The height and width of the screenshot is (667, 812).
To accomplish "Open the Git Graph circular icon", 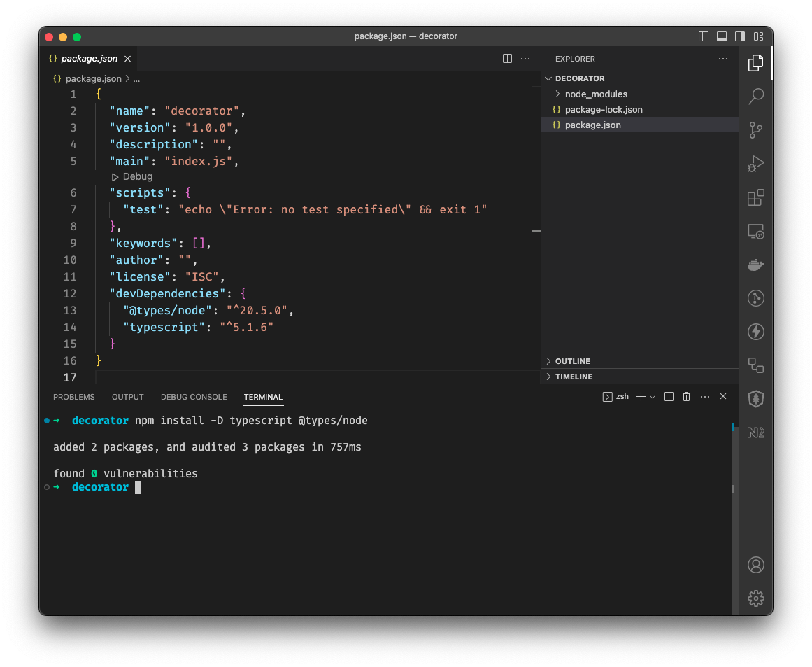I will (755, 299).
